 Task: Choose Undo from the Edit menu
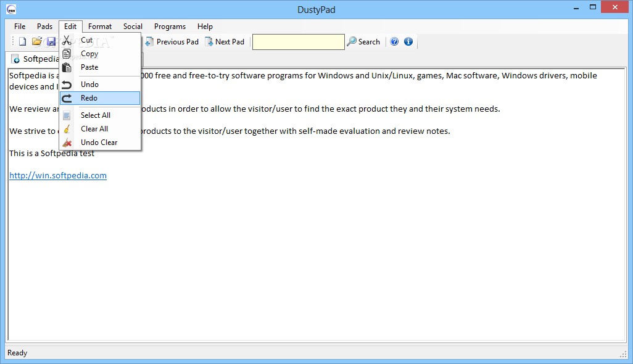100,85
